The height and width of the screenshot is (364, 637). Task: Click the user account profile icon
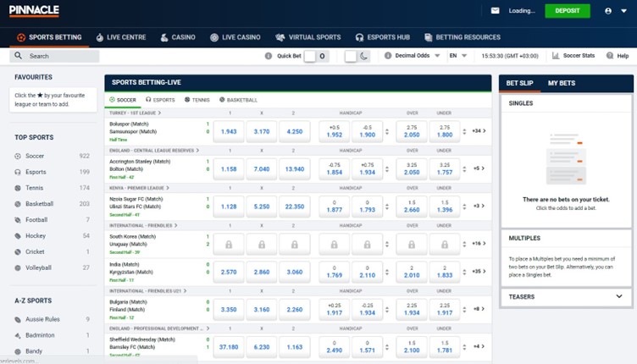tap(608, 11)
